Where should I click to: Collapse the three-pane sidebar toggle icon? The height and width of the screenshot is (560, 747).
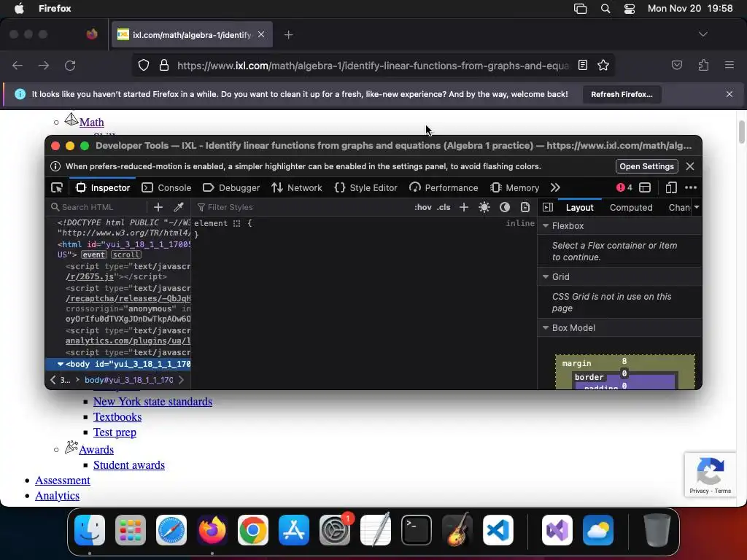click(548, 207)
